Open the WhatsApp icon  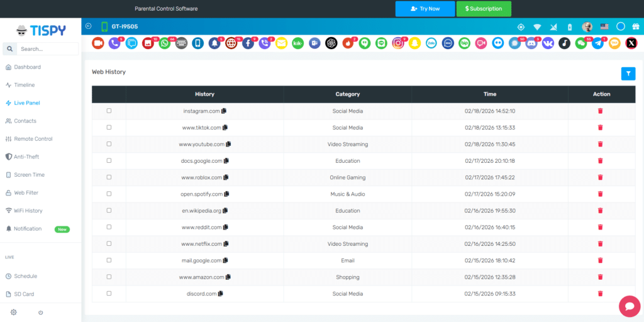tap(165, 43)
